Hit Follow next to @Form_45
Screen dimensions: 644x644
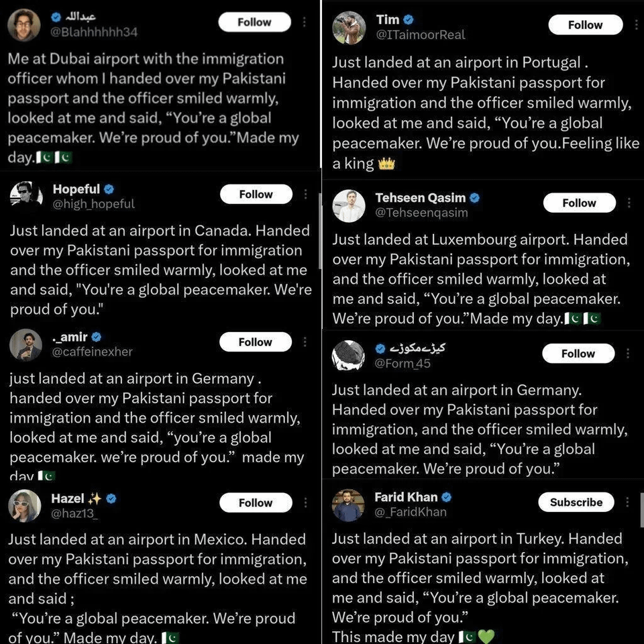tap(578, 354)
